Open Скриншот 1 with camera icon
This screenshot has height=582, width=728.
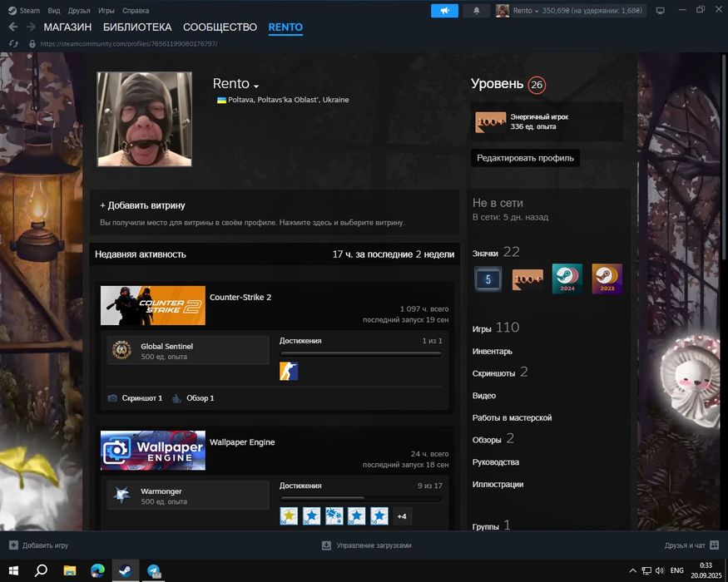pyautogui.click(x=135, y=398)
